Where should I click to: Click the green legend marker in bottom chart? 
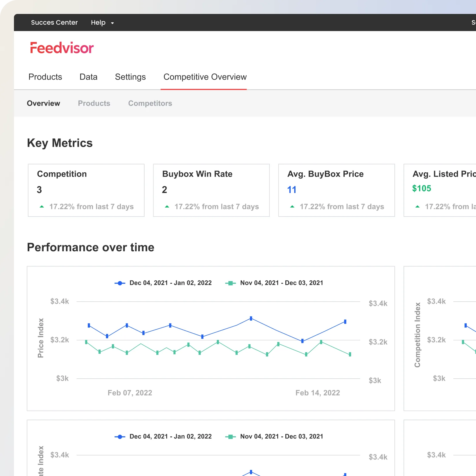(230, 436)
